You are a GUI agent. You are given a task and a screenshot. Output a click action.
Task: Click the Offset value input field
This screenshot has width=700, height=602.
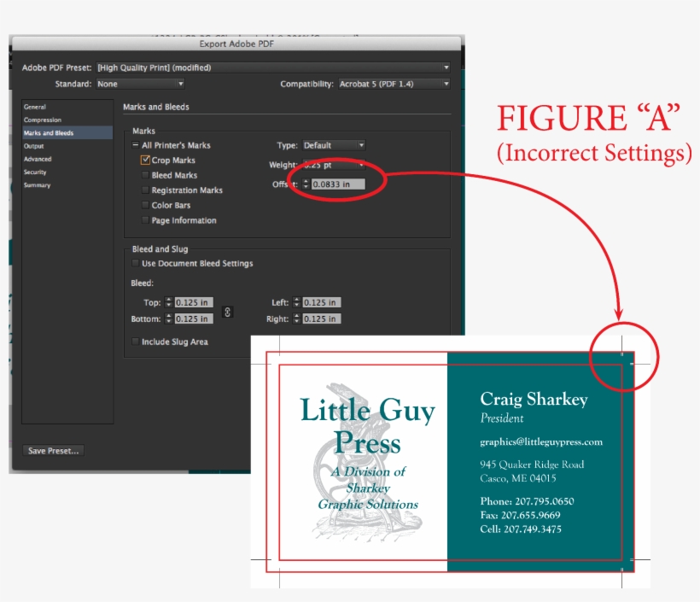tap(338, 184)
